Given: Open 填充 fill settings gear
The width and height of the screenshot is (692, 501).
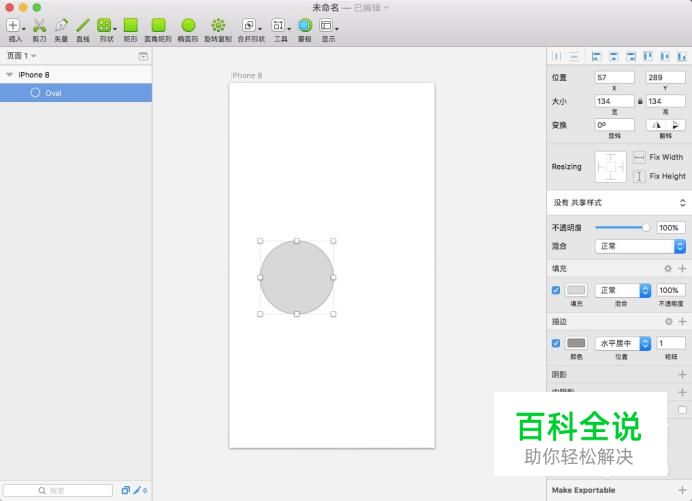Looking at the screenshot, I should click(x=668, y=268).
